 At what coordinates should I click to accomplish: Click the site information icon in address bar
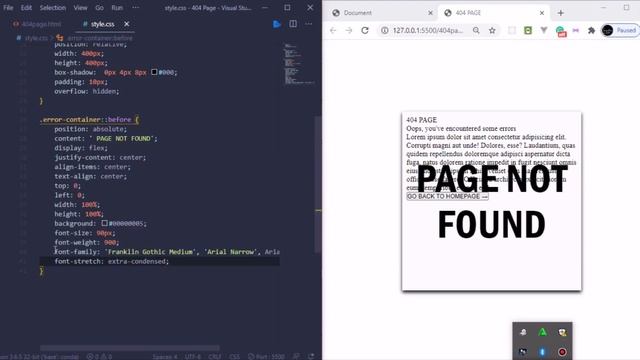(x=384, y=30)
